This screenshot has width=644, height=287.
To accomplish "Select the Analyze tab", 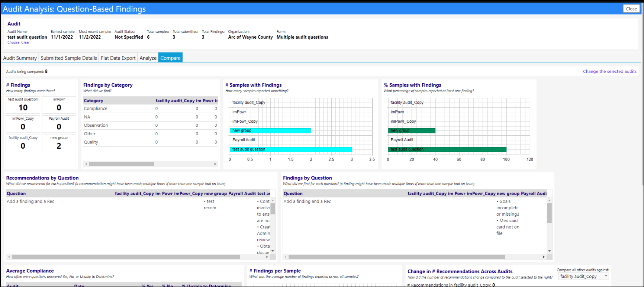I will coord(148,58).
